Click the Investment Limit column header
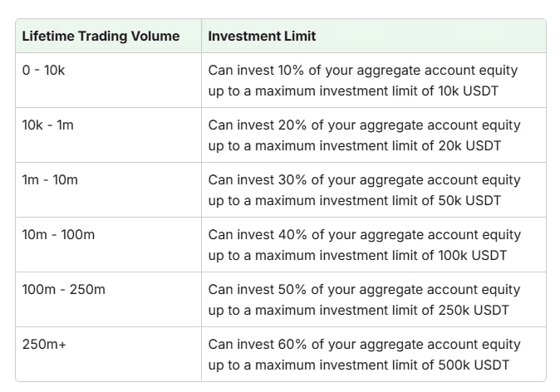The height and width of the screenshot is (392, 560). point(262,37)
